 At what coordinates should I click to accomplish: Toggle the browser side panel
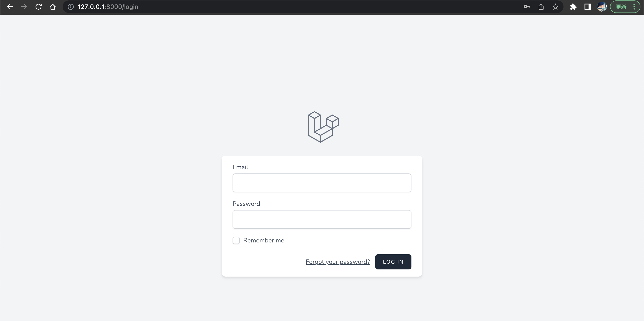[x=587, y=7]
